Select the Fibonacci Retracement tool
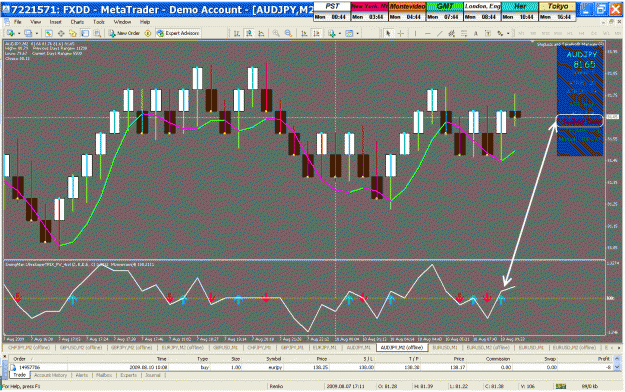The height and width of the screenshot is (392, 625). (x=464, y=33)
